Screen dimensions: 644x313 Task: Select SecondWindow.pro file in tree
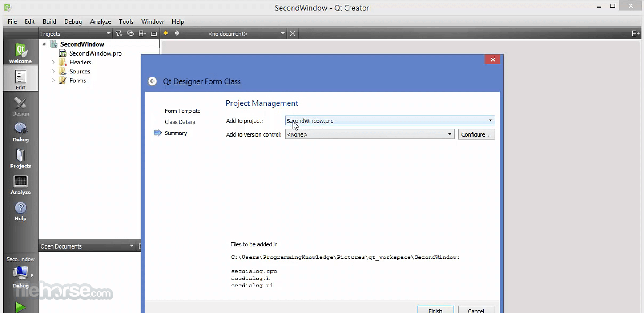coord(95,53)
